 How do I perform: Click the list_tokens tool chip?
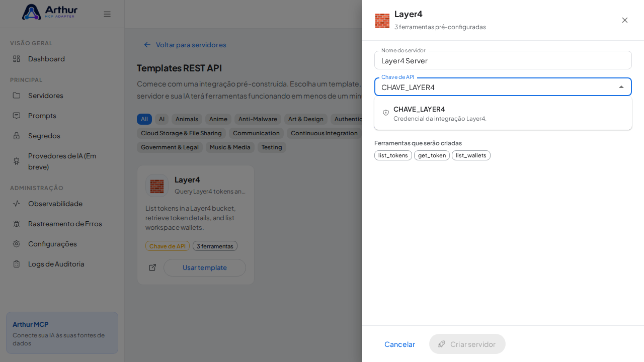pos(393,155)
